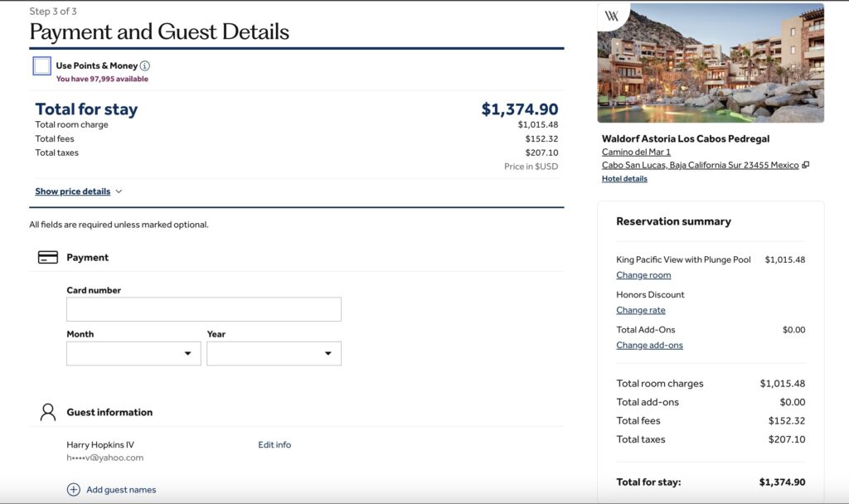
Task: Click the Add guest names link text
Action: tap(121, 490)
